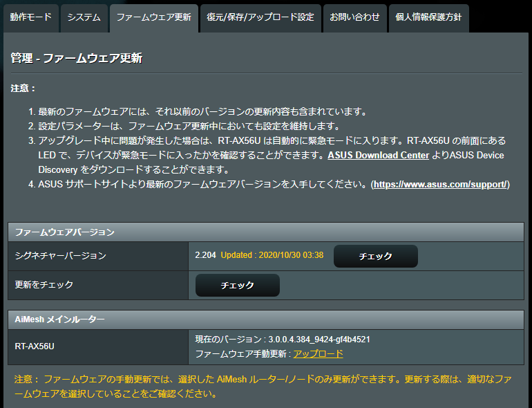Select the ファームウェア更新 tab
Screen dimensions: 532x408
153,17
